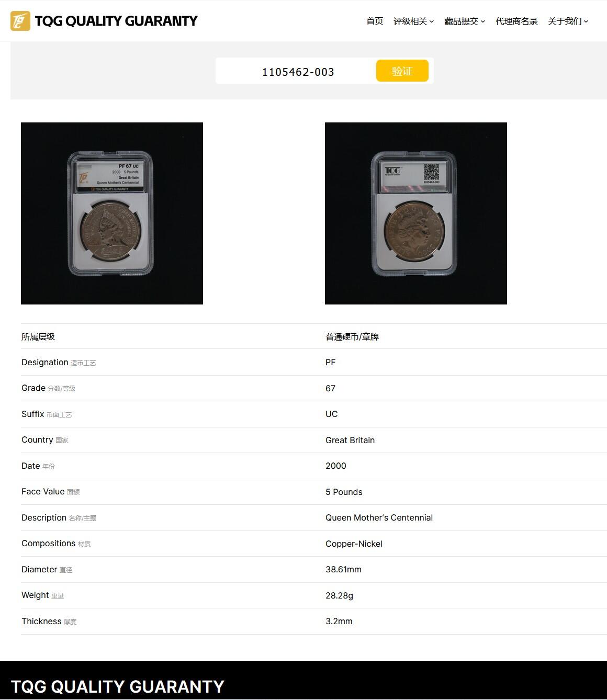Select the 所属层级 label
This screenshot has width=607, height=700.
[x=38, y=336]
